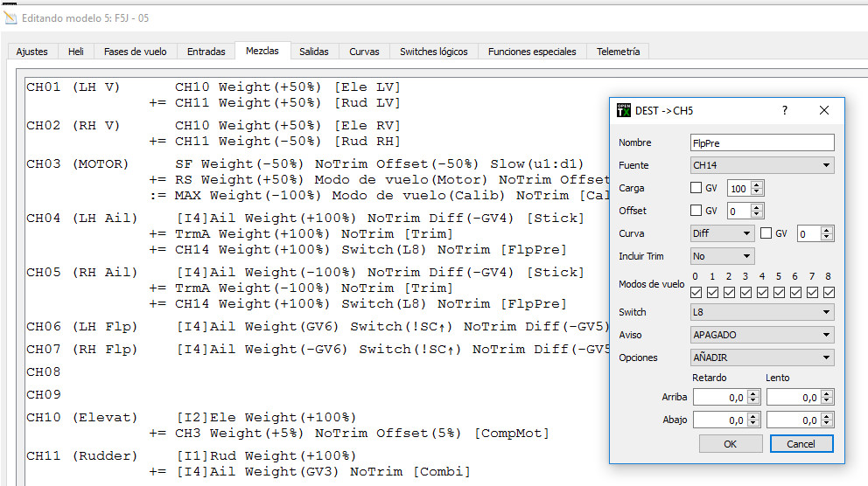Toggle the GV checkbox next to Curva

tap(766, 233)
